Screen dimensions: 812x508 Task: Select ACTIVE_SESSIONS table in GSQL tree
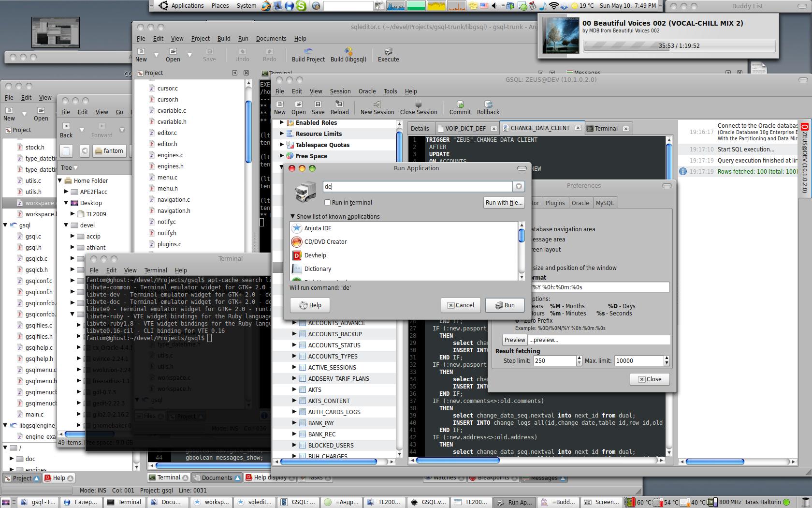click(332, 368)
